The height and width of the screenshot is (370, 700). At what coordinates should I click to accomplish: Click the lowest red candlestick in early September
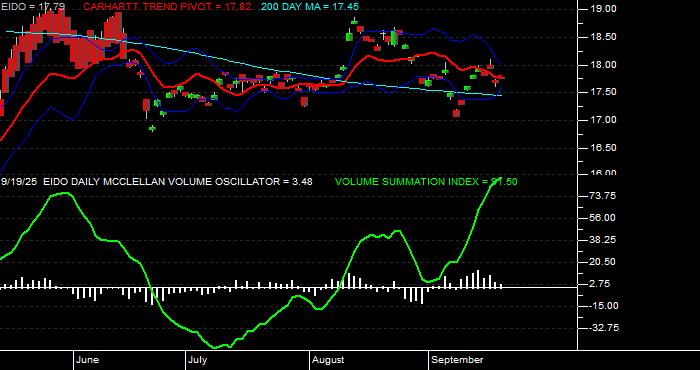[456, 113]
